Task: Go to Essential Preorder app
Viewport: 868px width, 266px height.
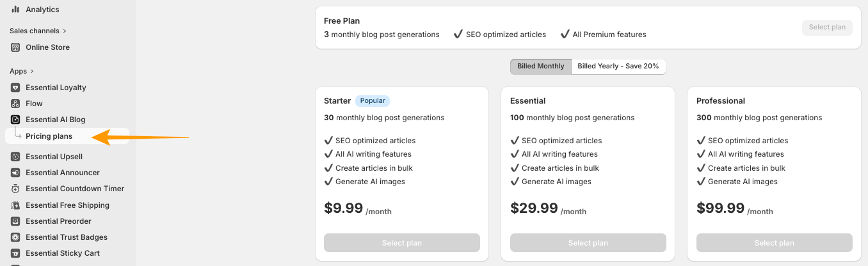Action: (x=58, y=221)
